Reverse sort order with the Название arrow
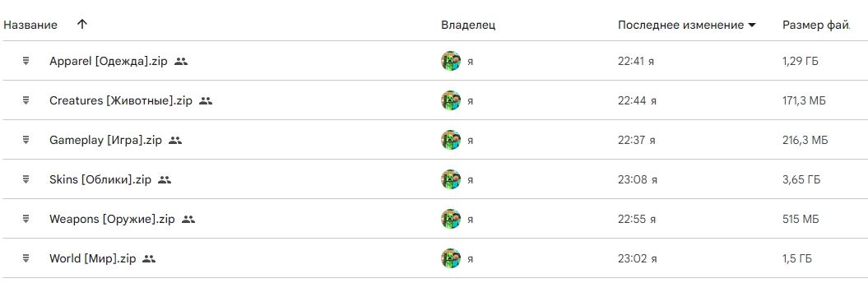 [x=82, y=25]
